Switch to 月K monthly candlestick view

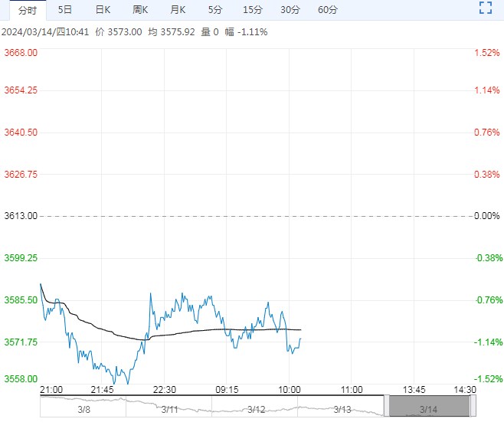(178, 10)
